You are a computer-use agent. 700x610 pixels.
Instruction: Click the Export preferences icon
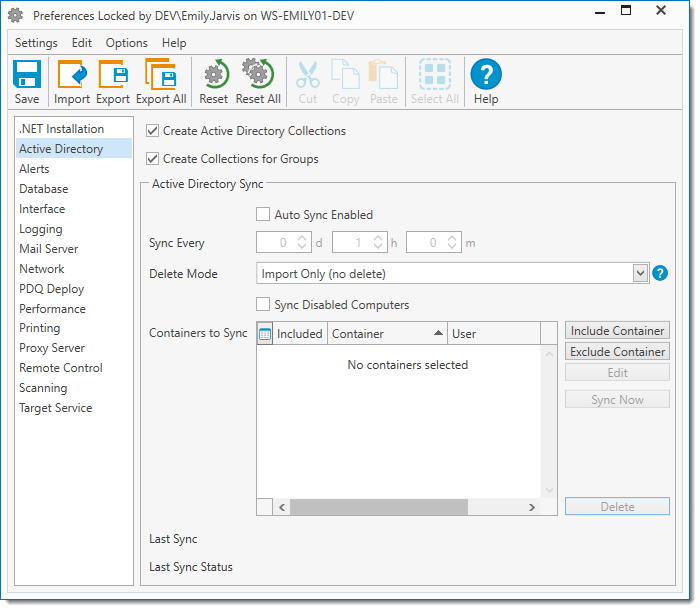coord(113,76)
